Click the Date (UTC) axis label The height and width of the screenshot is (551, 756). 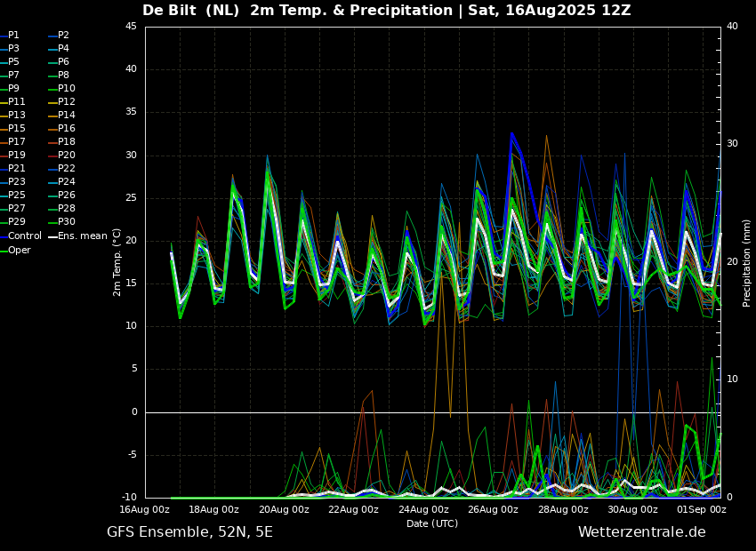pyautogui.click(x=432, y=523)
